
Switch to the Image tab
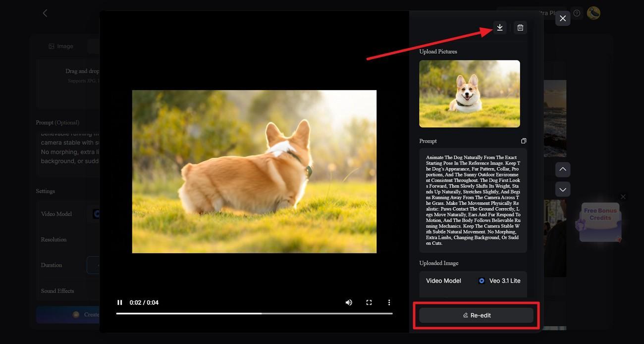pyautogui.click(x=61, y=46)
